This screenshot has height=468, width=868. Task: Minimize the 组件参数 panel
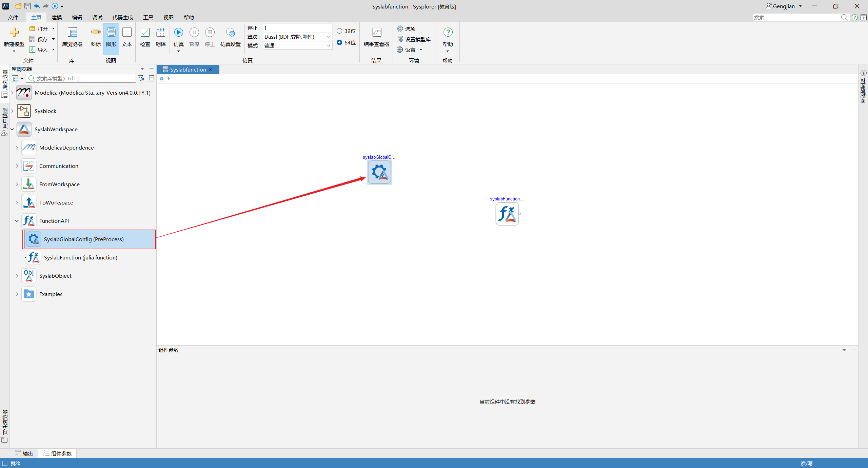point(853,350)
